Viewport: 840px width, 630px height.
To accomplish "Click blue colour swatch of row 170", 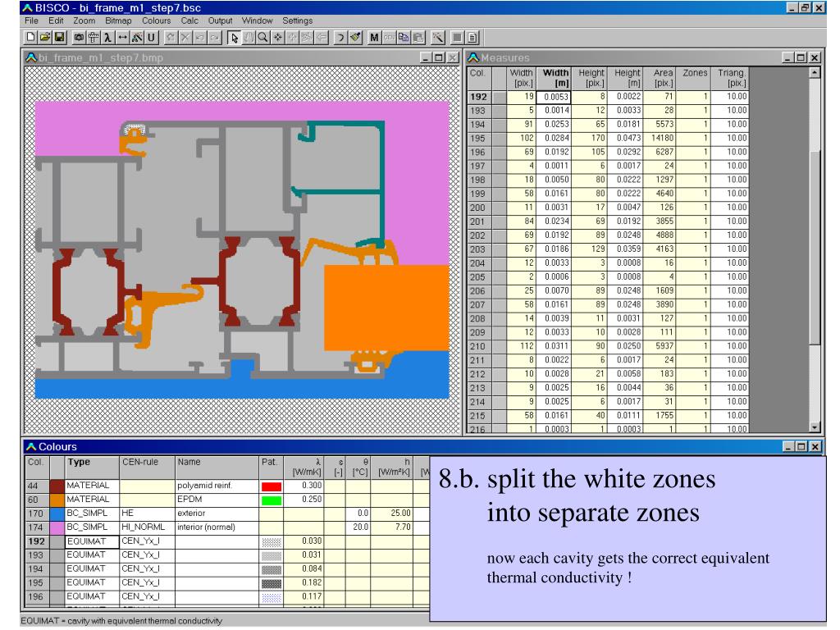I will pyautogui.click(x=57, y=514).
